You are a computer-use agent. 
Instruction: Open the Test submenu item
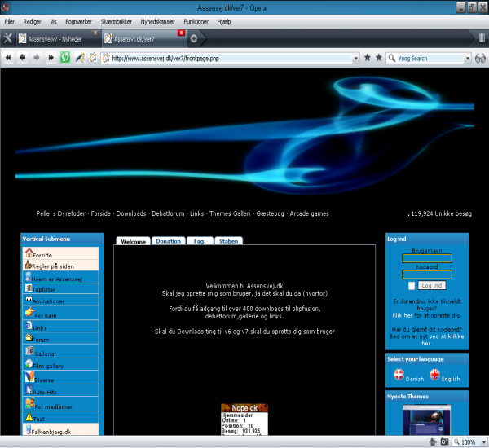(61, 417)
